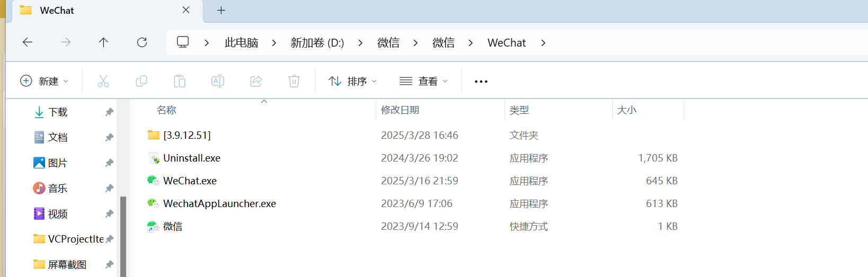Cut selection with the scissors icon
Screen dimensions: 868x277
tap(103, 81)
